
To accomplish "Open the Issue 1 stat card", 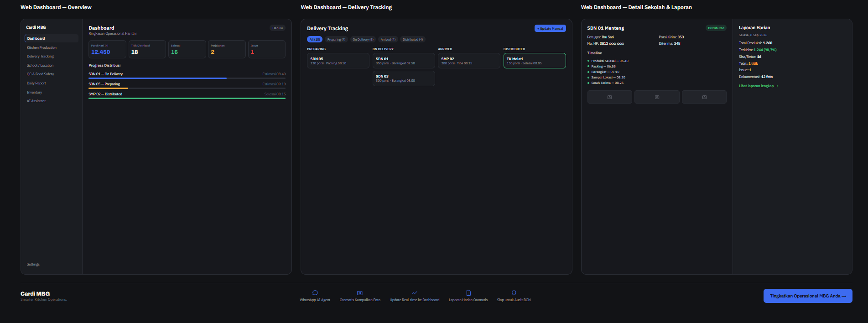I will pos(267,49).
